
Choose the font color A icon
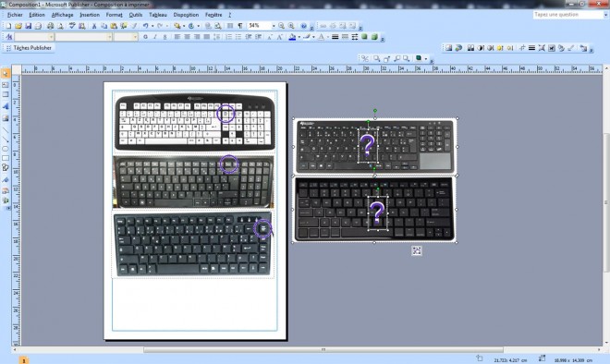[x=321, y=37]
